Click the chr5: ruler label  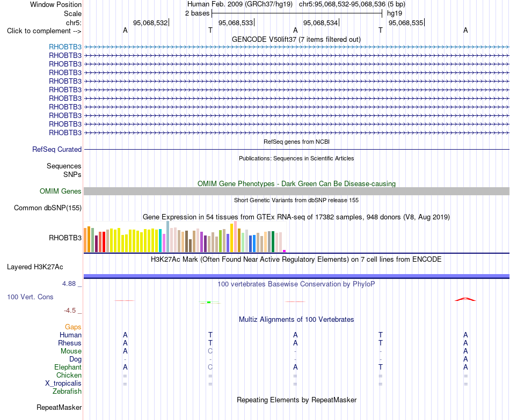(x=74, y=23)
